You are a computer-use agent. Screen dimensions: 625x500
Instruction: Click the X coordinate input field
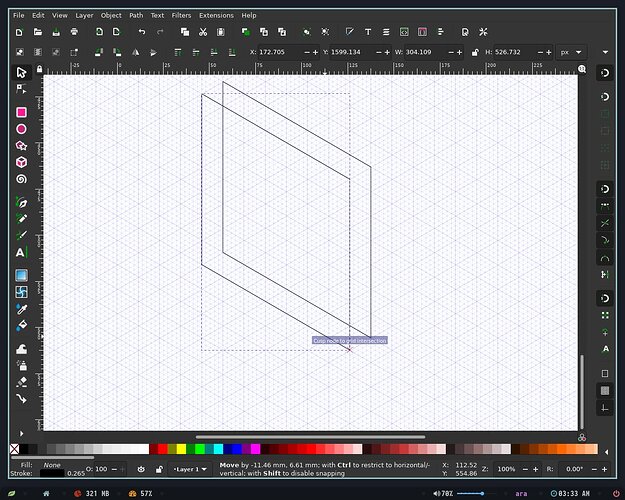(280, 52)
